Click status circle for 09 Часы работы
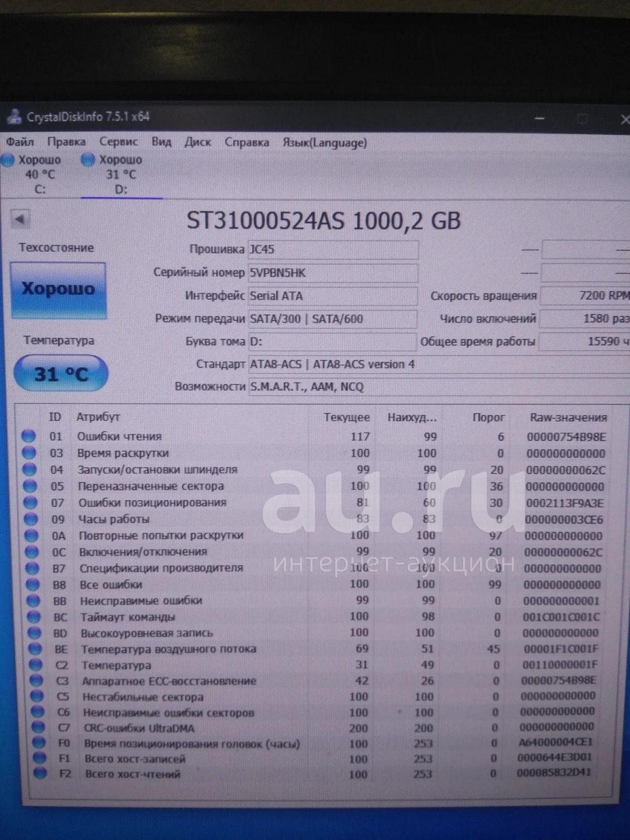The image size is (630, 840). pyautogui.click(x=30, y=519)
